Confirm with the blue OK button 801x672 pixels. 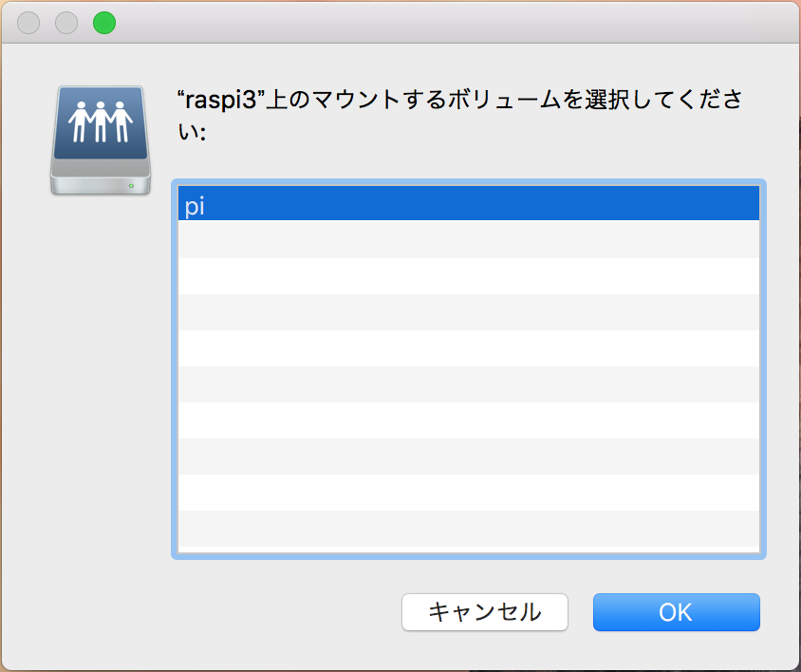coord(676,611)
